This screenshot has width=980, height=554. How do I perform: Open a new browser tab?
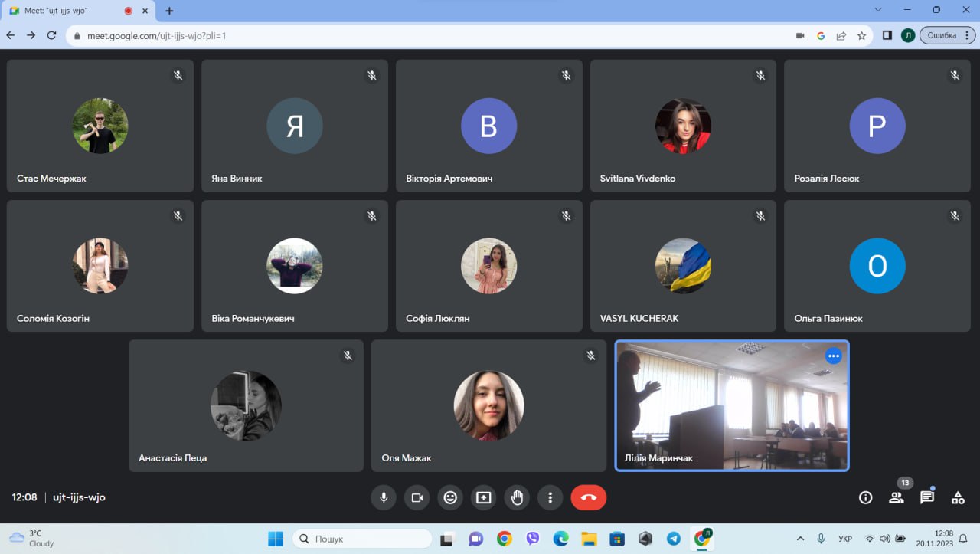169,11
